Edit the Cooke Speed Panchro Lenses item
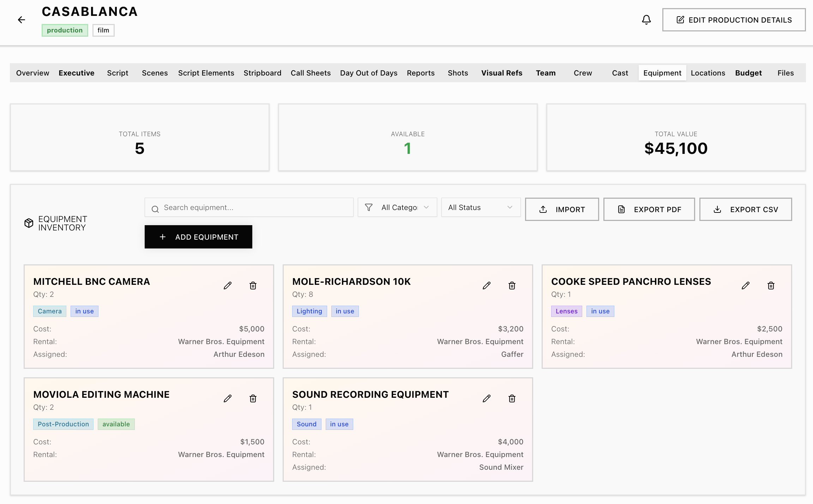 746,286
